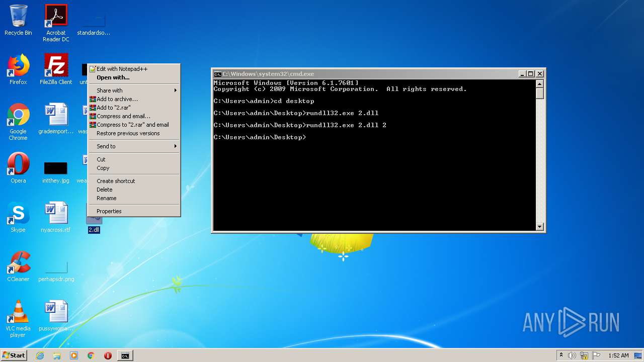Open VLC media player shortcut
The height and width of the screenshot is (362, 644).
[x=18, y=319]
